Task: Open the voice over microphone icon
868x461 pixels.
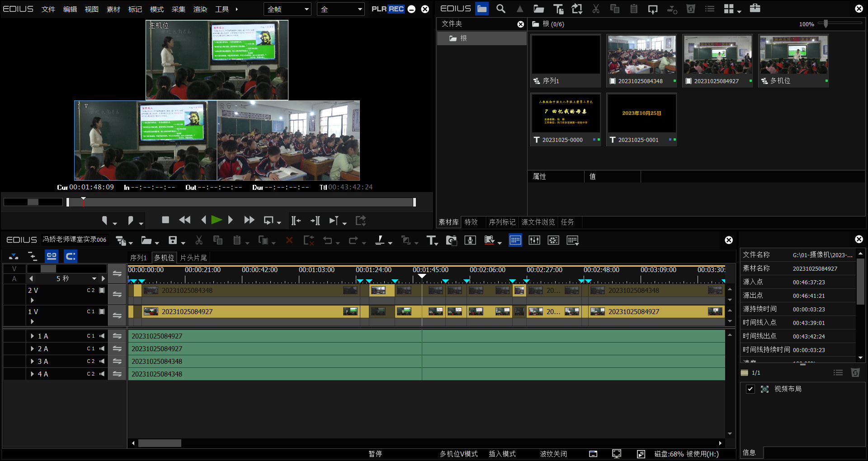Action: click(470, 240)
